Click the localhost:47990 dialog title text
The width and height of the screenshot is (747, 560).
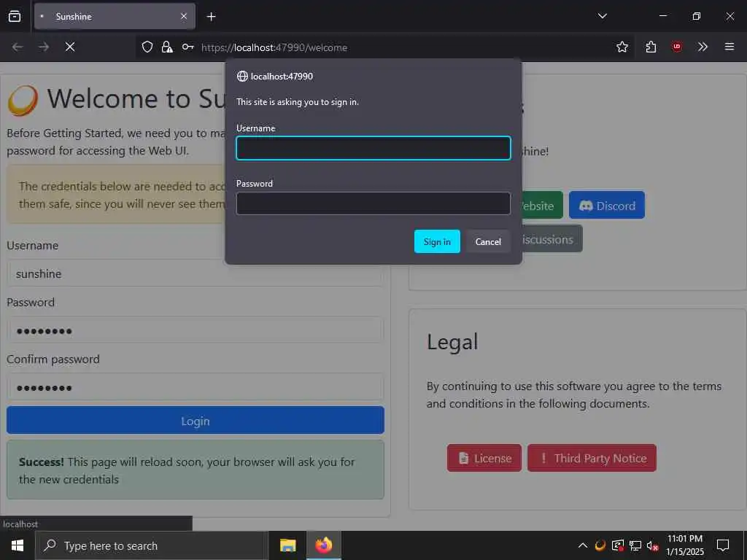point(282,76)
